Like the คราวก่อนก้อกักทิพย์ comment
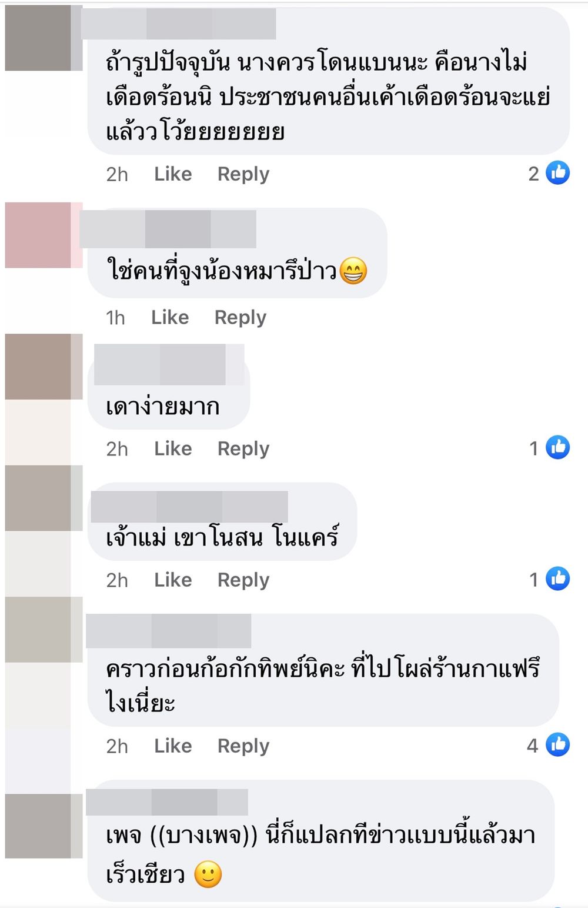Screen dimensions: 588x908 [173, 746]
